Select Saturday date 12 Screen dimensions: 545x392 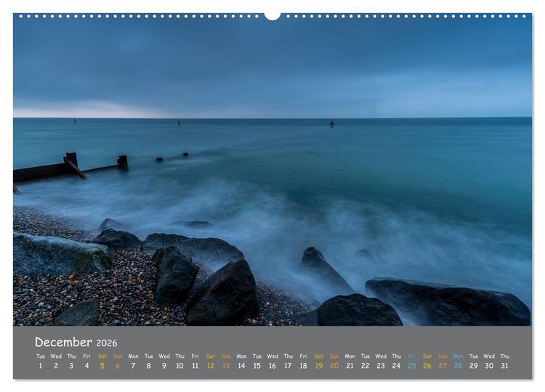coord(210,366)
